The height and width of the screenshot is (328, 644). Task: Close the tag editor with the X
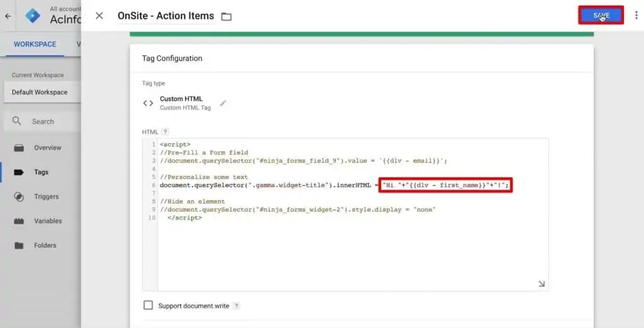(99, 16)
